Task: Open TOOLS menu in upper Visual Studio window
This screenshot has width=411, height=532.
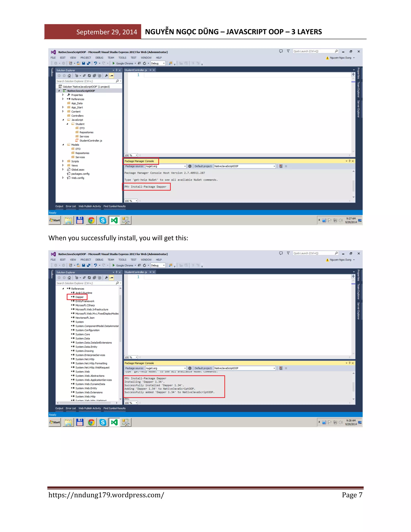Action: pos(122,58)
